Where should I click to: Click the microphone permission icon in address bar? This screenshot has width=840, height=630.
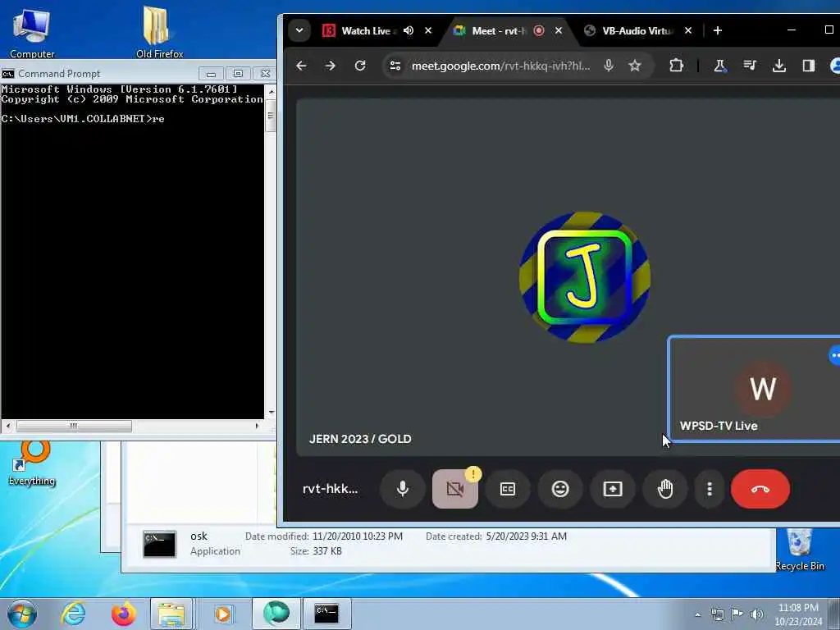609,66
